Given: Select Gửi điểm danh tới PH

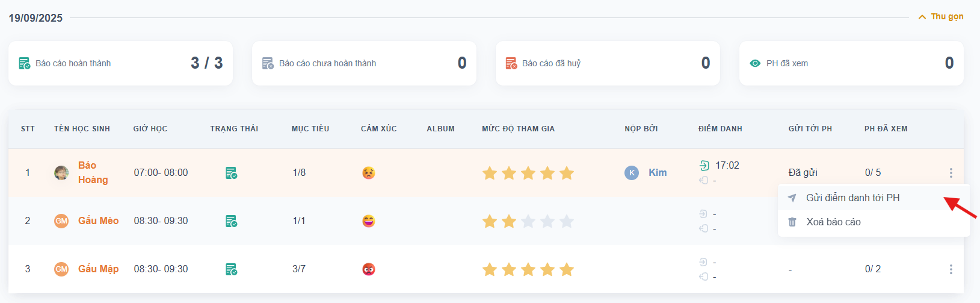Looking at the screenshot, I should 852,198.
